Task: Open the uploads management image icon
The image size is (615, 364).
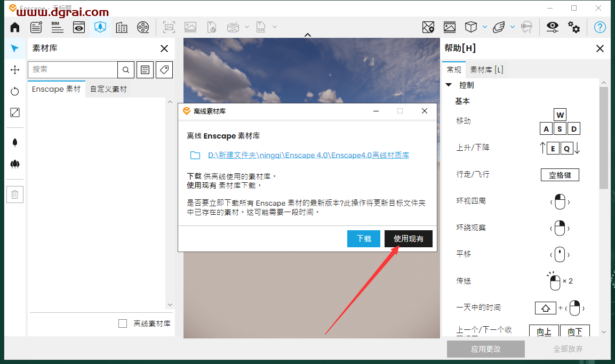Action: pyautogui.click(x=450, y=27)
